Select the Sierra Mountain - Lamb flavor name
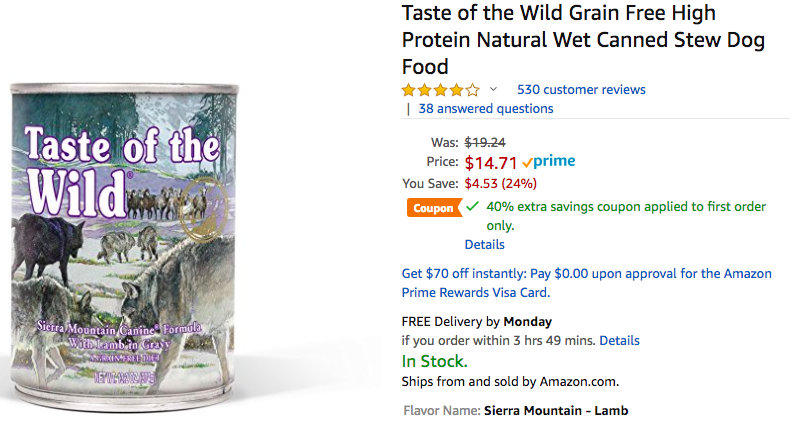Viewport: 807px width, 422px height. coord(555,410)
